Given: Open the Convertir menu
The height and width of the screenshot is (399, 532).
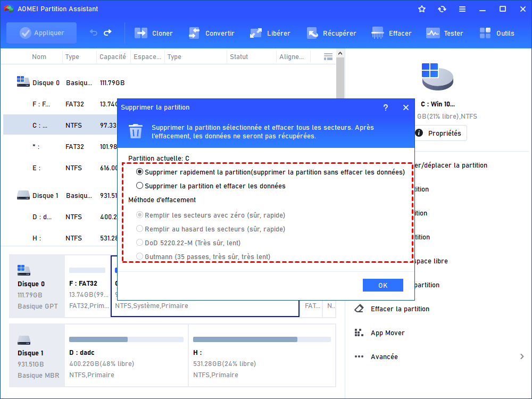Looking at the screenshot, I should pos(211,33).
